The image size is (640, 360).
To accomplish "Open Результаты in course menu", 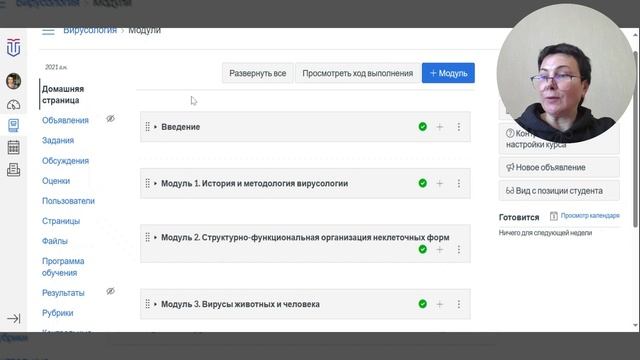I will [x=63, y=293].
